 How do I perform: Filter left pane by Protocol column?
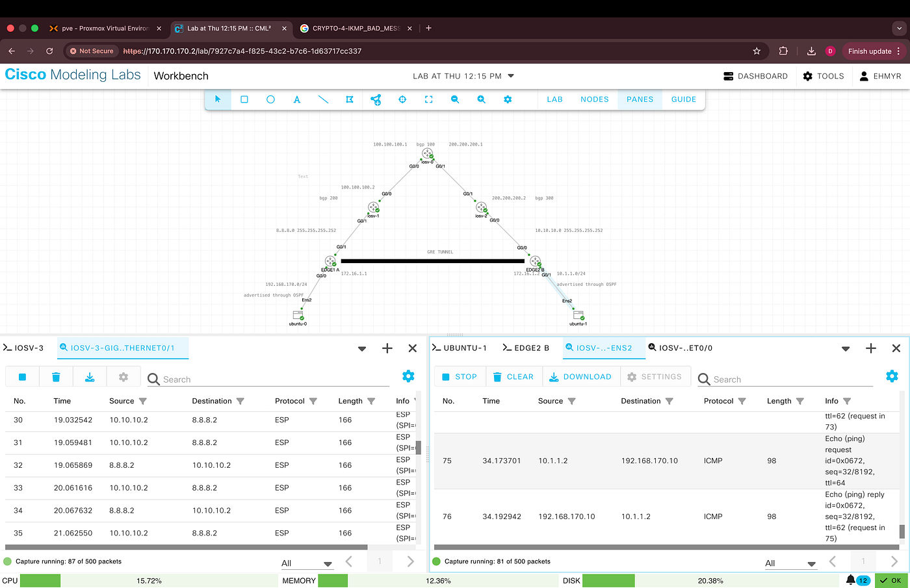coord(313,402)
